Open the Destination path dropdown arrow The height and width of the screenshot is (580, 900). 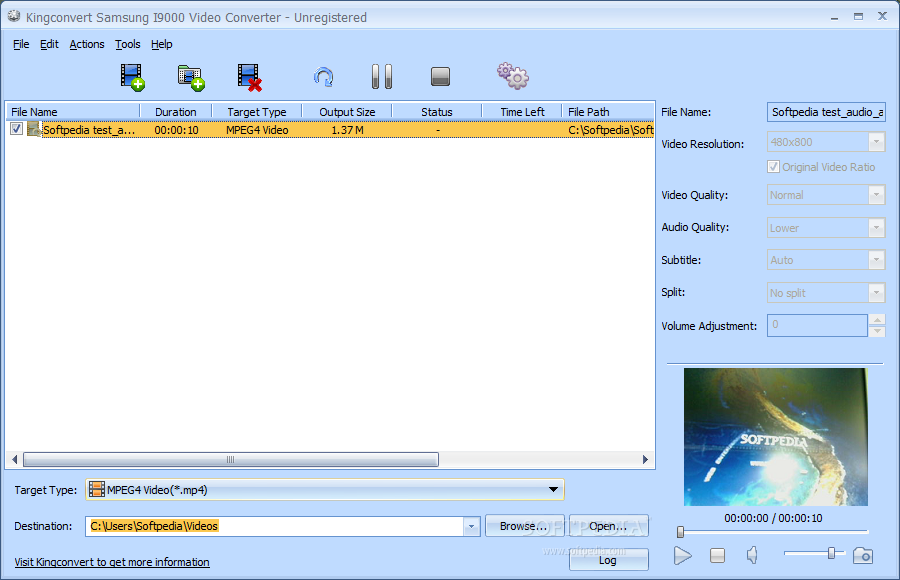pyautogui.click(x=471, y=526)
